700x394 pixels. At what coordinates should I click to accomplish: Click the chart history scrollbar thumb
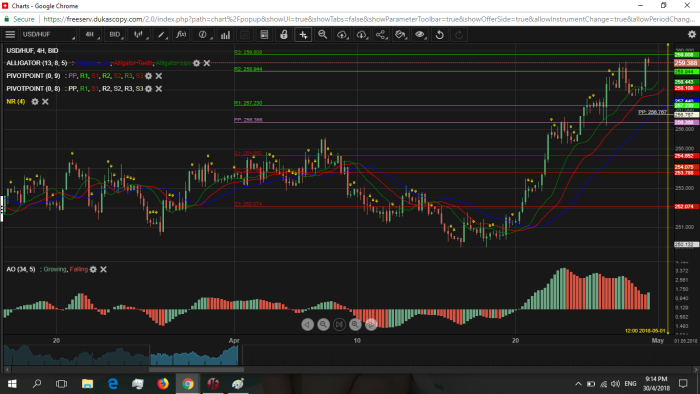click(196, 369)
